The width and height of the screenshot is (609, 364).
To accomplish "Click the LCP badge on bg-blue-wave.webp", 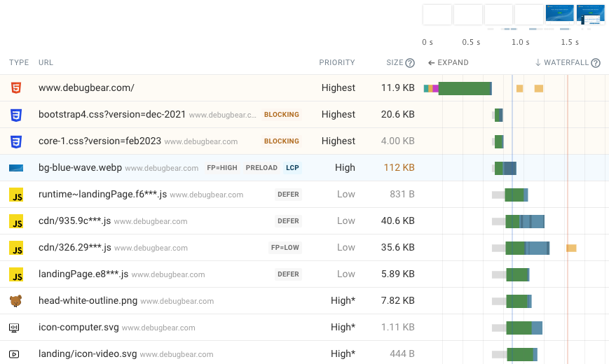I will click(x=292, y=168).
